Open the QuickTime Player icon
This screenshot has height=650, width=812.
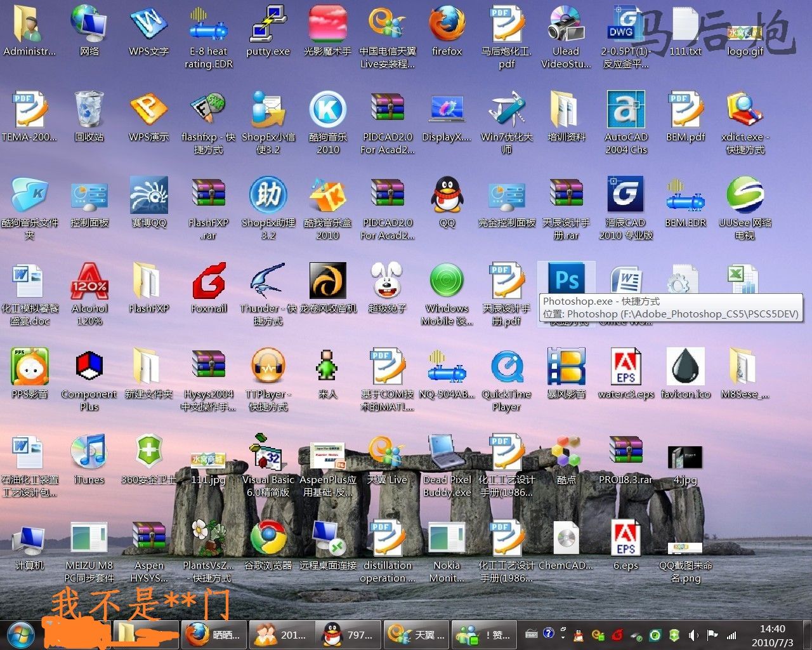pos(507,366)
